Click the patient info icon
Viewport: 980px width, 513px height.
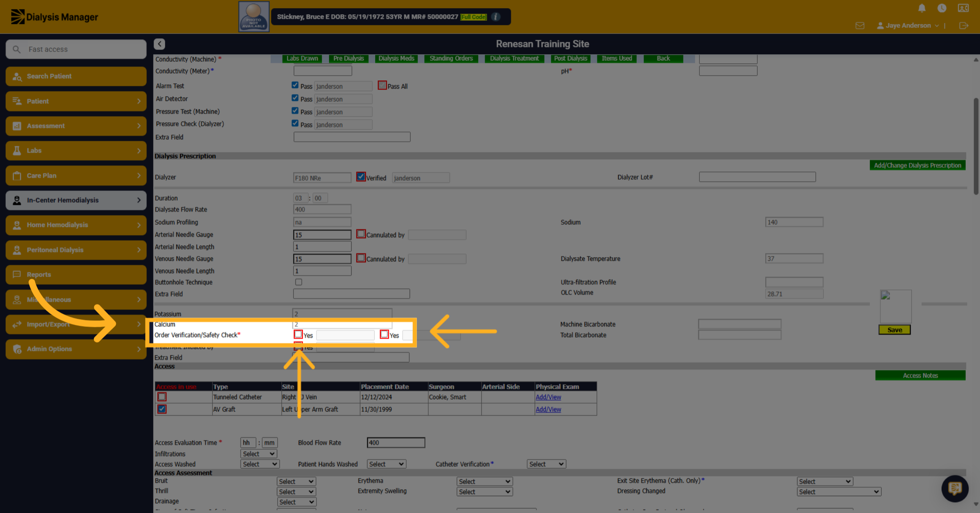(496, 17)
